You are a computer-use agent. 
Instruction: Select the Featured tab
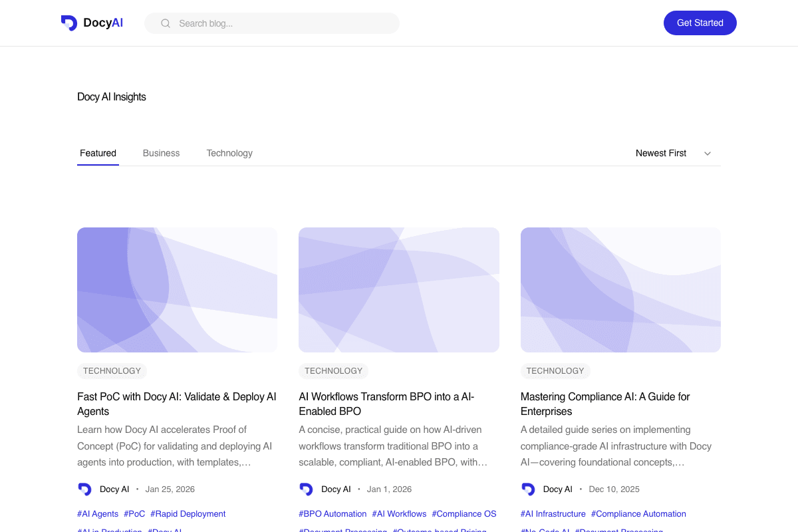coord(98,153)
